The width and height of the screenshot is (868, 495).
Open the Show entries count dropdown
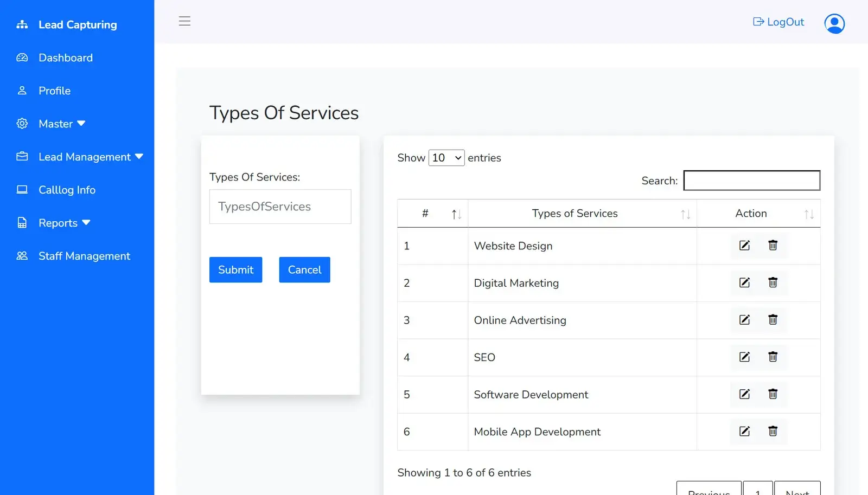pyautogui.click(x=446, y=158)
